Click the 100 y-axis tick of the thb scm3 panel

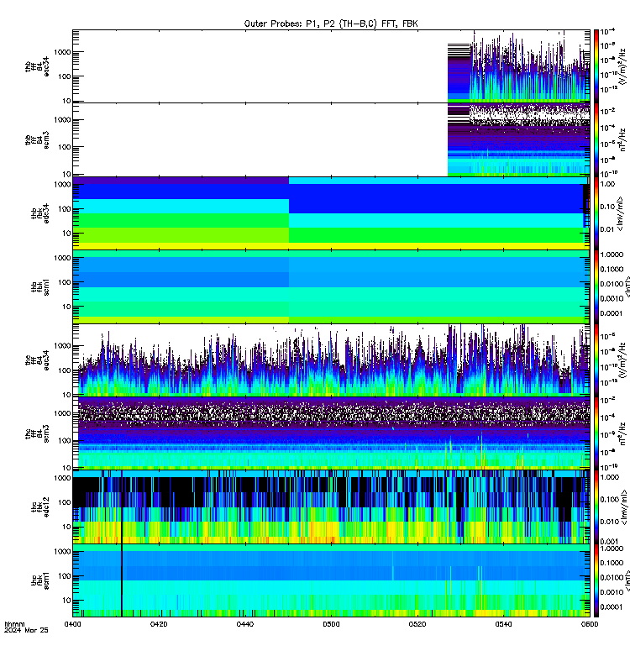click(65, 147)
